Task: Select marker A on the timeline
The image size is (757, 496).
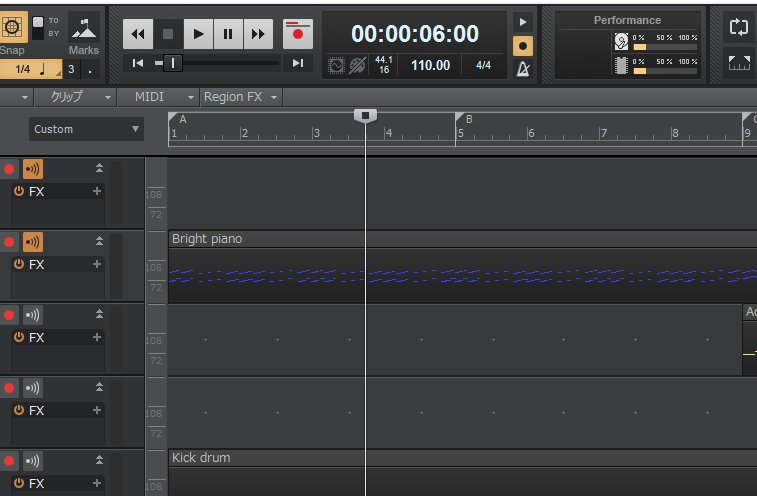Action: coord(177,118)
